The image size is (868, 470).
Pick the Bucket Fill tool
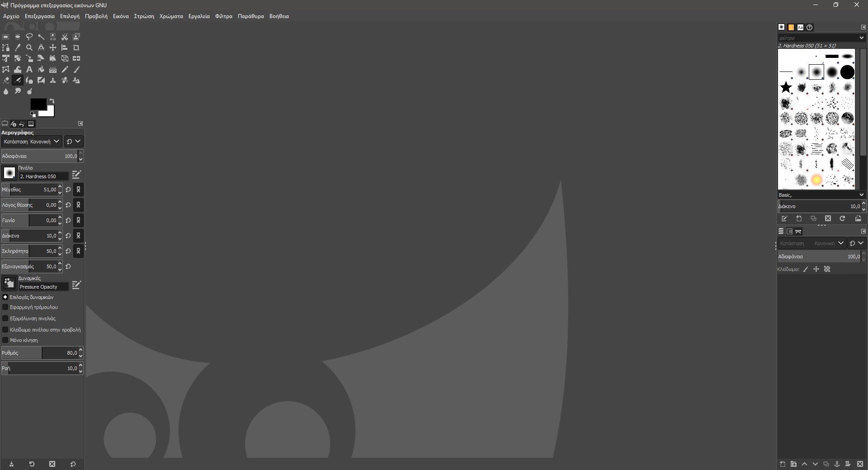(41, 70)
